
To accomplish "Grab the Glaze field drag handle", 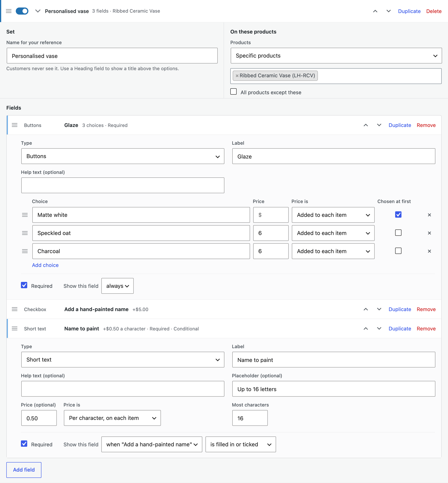I will [15, 125].
